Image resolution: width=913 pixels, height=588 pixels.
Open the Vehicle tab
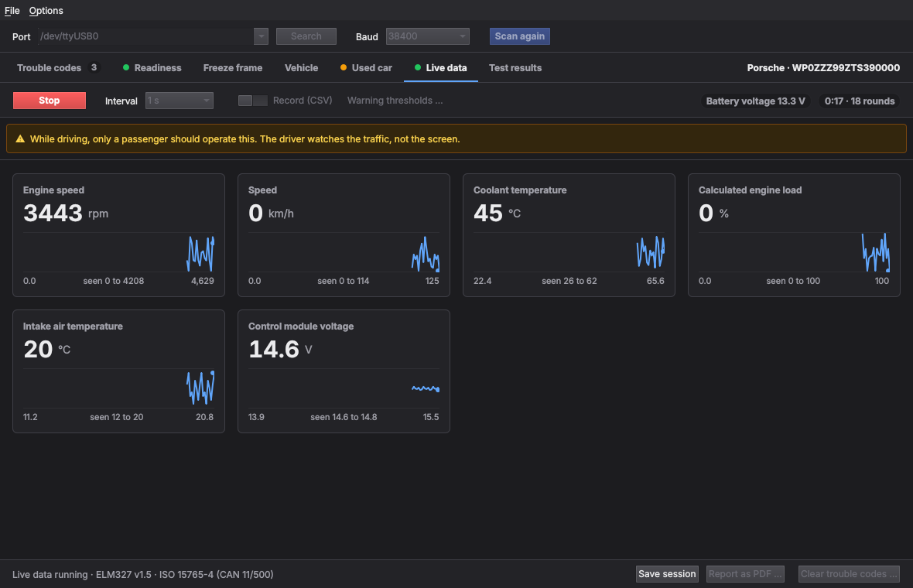(x=301, y=68)
